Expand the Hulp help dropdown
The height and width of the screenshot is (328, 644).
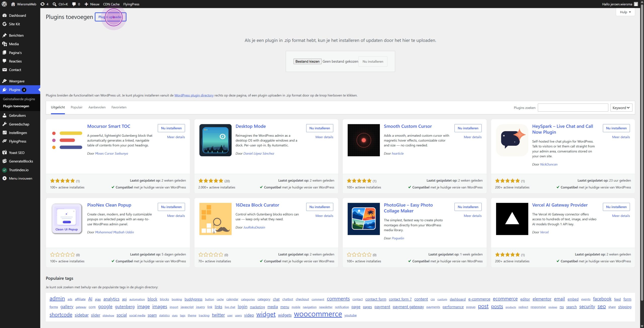click(x=625, y=12)
